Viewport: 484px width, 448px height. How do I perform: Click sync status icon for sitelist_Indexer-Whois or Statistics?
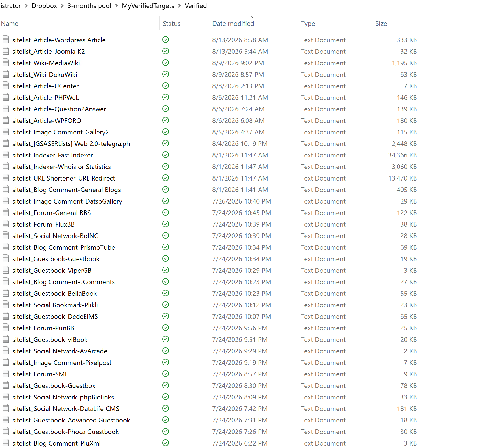click(166, 166)
